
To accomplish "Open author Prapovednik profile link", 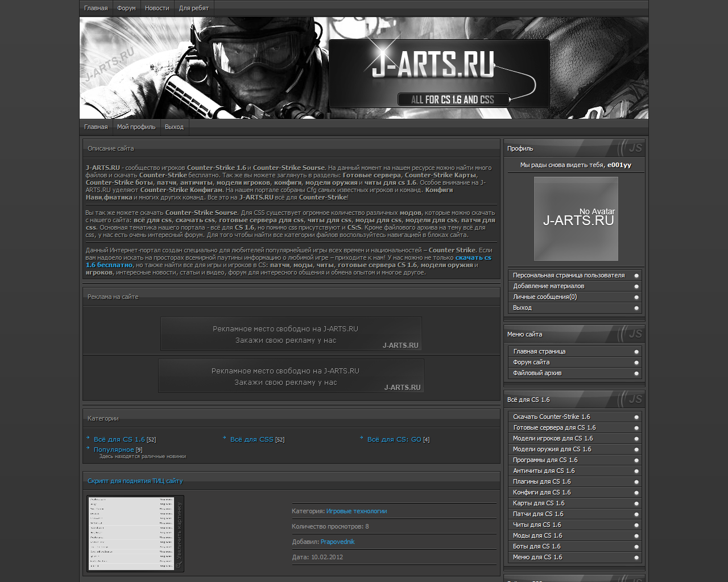I will [337, 542].
